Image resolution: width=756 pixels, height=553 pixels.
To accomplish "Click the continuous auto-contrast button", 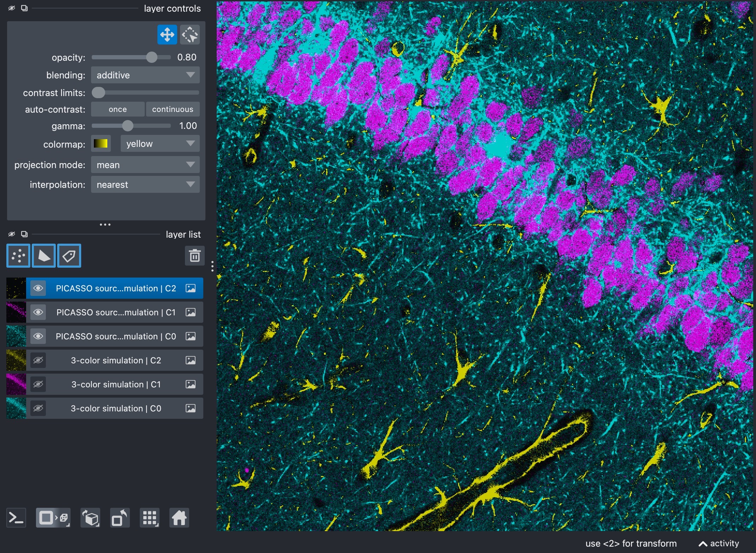I will [173, 109].
